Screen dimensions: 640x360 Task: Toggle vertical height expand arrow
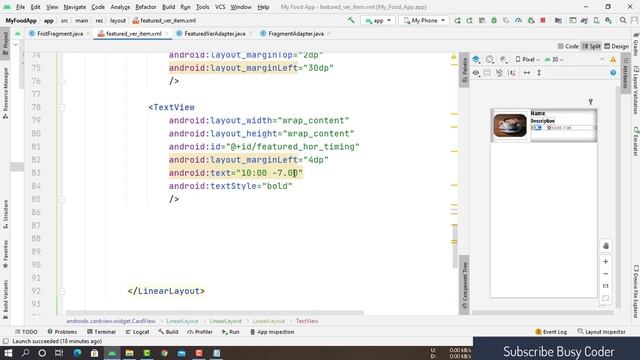[x=539, y=73]
